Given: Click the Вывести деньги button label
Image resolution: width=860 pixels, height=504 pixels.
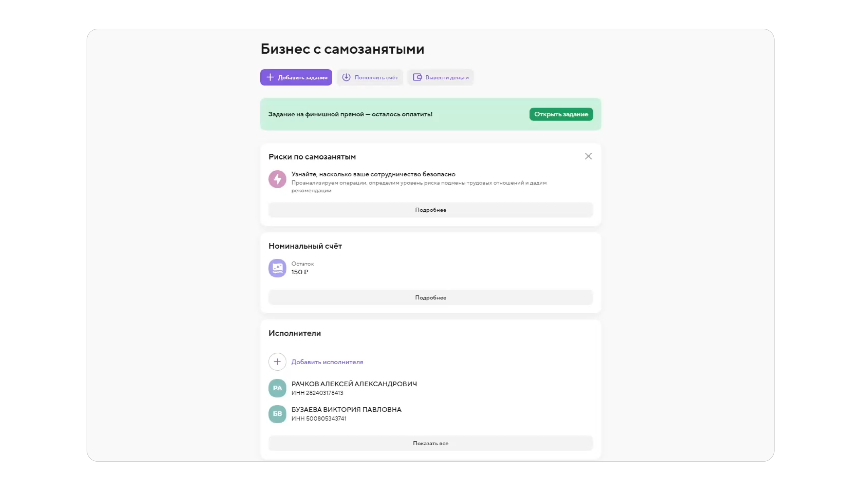Looking at the screenshot, I should tap(447, 78).
